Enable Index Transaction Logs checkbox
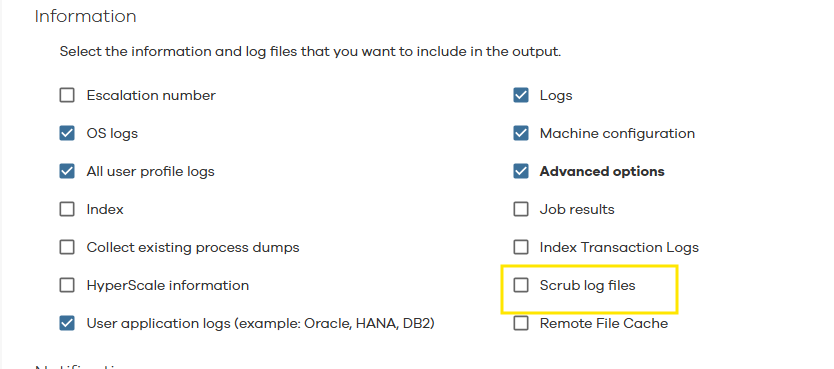Screen dimensions: 834x369 (x=521, y=248)
